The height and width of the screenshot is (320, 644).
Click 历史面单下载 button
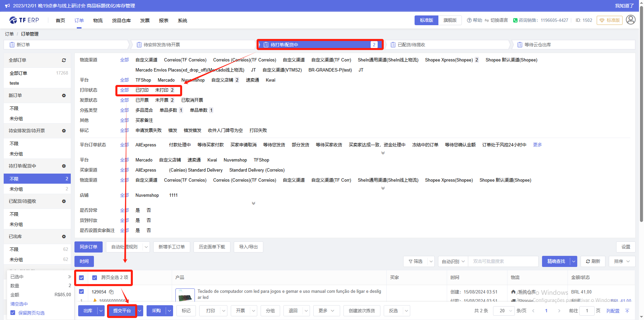(x=212, y=247)
